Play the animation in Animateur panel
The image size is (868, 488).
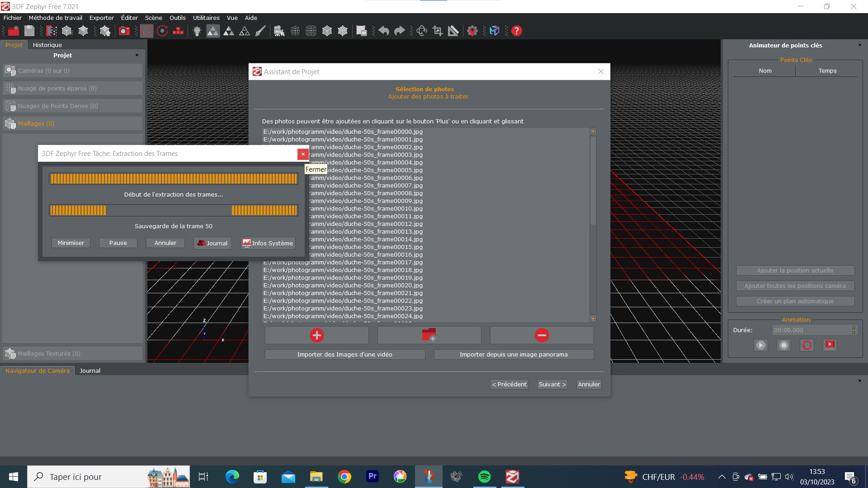coord(761,345)
